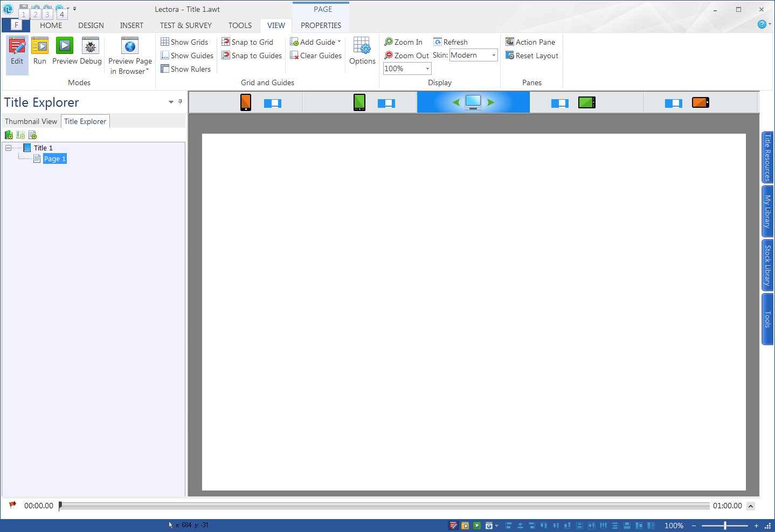The image size is (775, 532).
Task: Click Reset Layout
Action: [532, 56]
